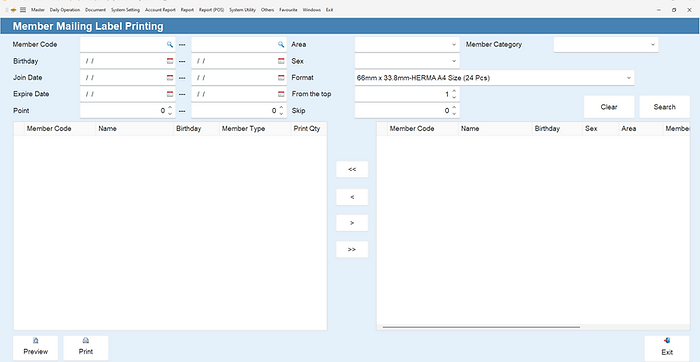Expand the Member Category dropdown

click(x=652, y=45)
